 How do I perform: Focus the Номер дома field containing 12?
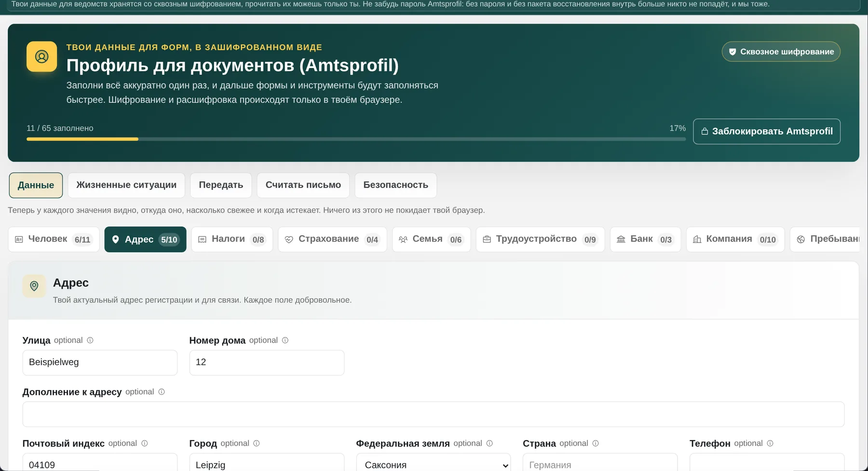(267, 363)
